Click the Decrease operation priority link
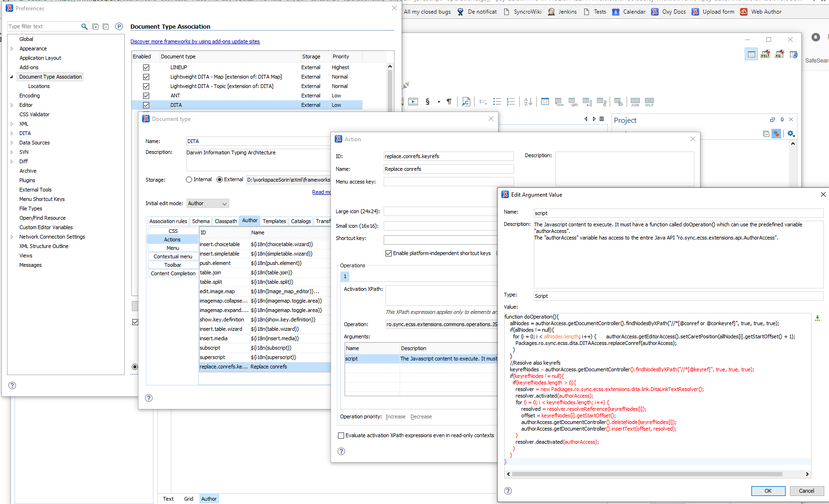Viewport: 829px width, 504px height. tap(421, 416)
